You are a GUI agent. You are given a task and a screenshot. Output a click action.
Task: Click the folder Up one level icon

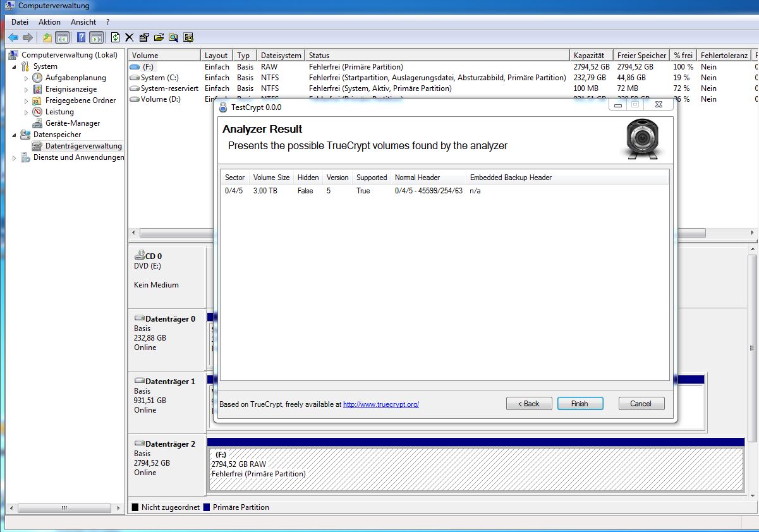click(x=47, y=37)
